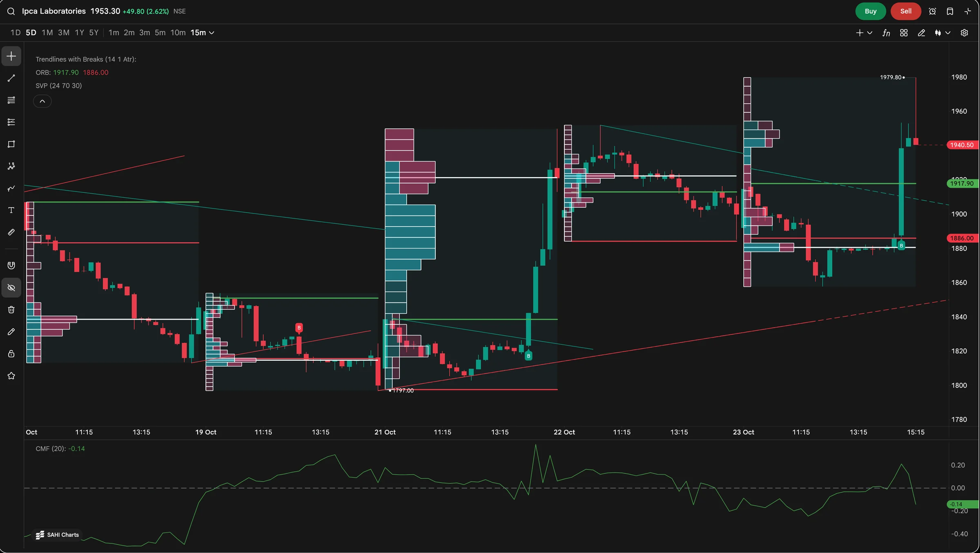Open the horizontal lines tool group
Image resolution: width=980 pixels, height=553 pixels.
[x=11, y=100]
